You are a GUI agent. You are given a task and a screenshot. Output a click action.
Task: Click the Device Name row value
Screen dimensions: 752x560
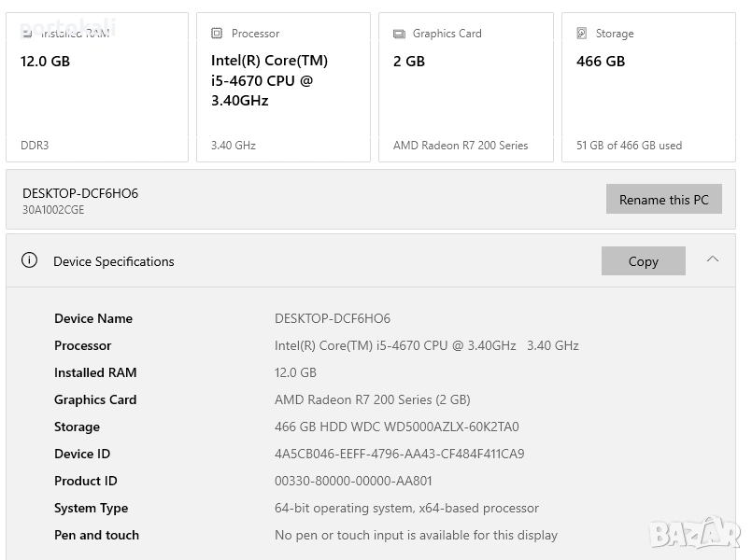click(333, 318)
